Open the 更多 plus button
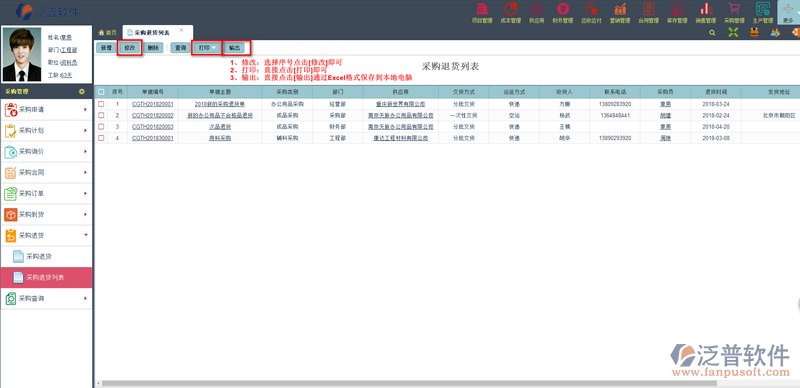This screenshot has height=388, width=800. [788, 12]
